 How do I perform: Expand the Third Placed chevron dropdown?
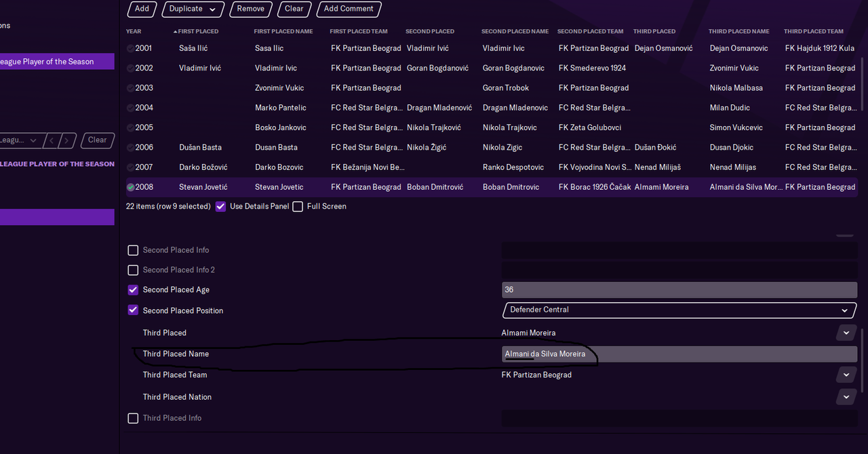(846, 333)
